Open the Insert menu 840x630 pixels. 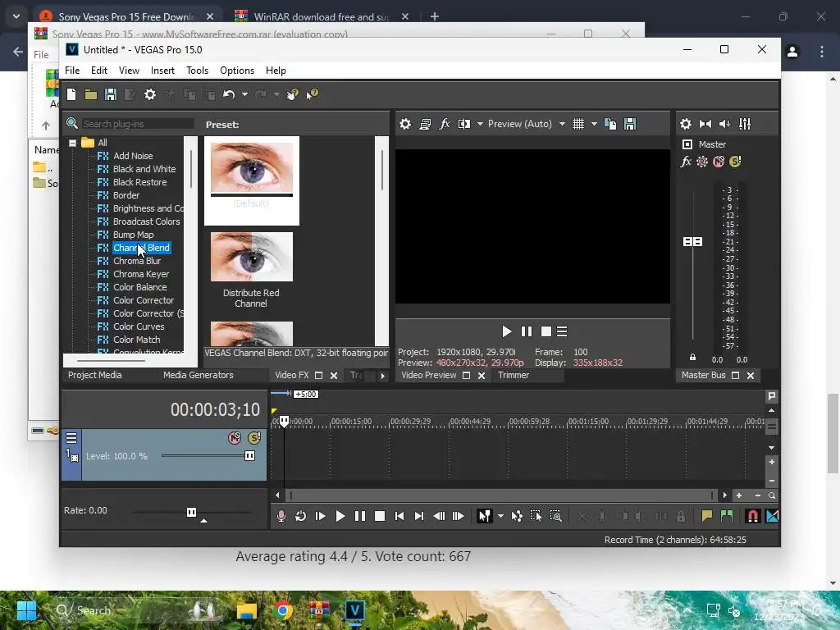[x=162, y=71]
